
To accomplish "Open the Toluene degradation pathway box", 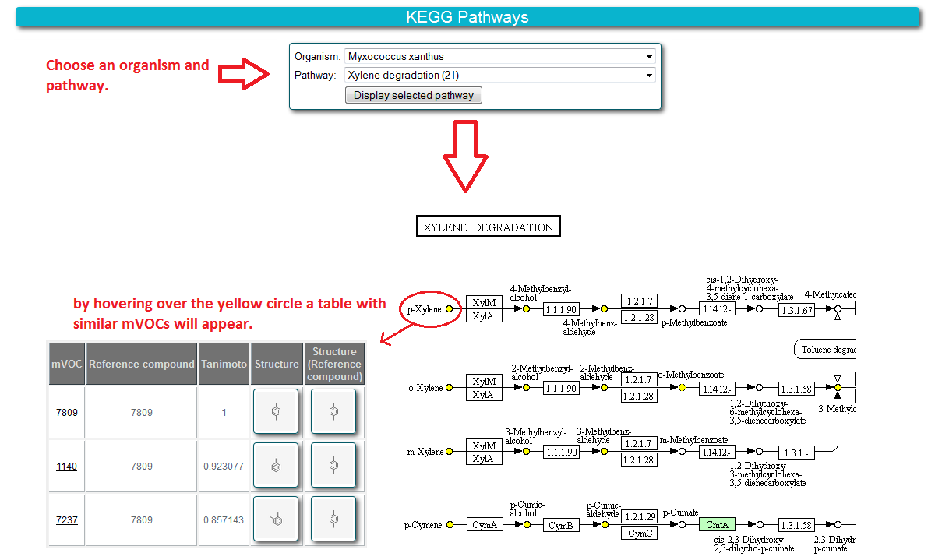I will click(826, 350).
